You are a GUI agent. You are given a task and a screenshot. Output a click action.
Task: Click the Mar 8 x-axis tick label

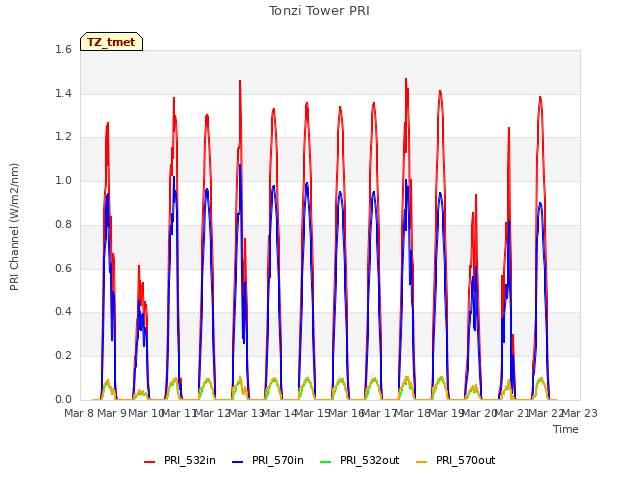click(79, 413)
